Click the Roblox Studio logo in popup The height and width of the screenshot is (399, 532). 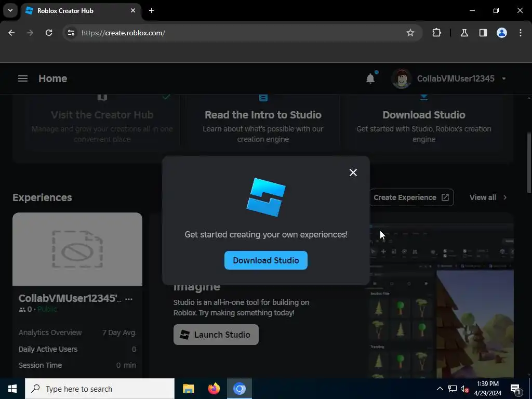click(x=266, y=197)
